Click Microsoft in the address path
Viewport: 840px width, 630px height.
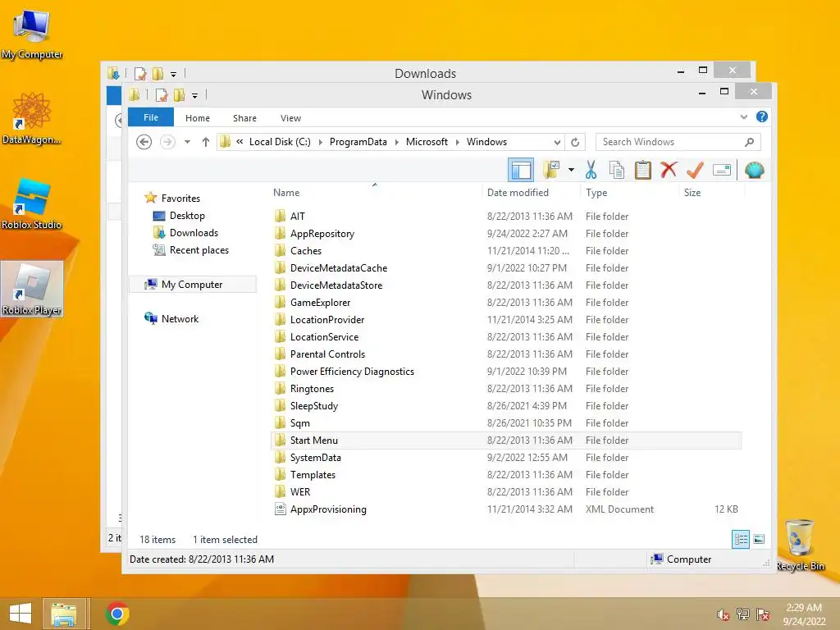pos(427,142)
